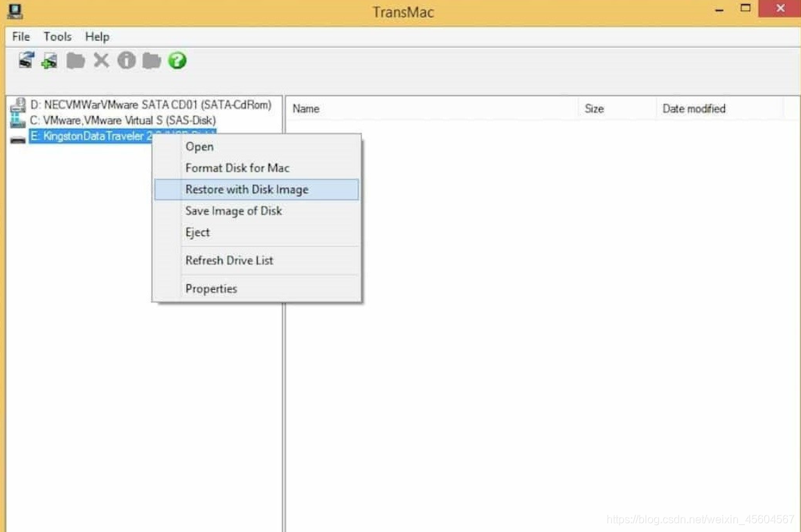Choose Refresh Drive List

(x=256, y=260)
